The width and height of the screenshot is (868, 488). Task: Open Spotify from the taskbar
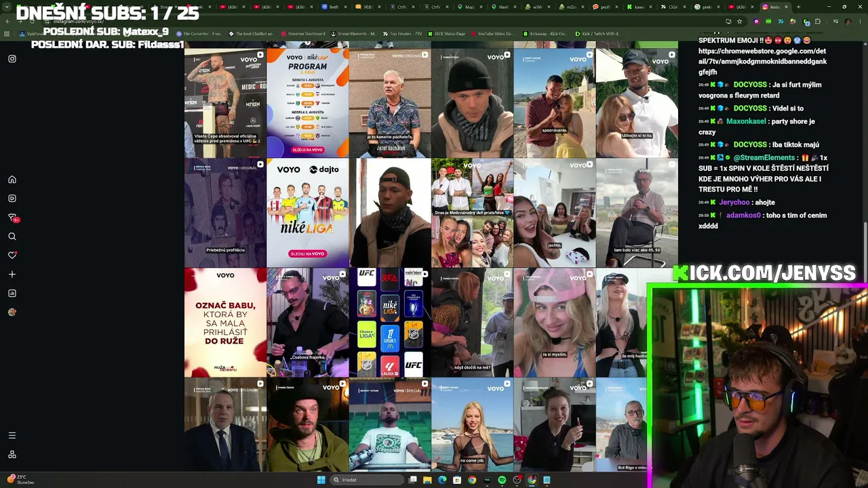click(502, 480)
